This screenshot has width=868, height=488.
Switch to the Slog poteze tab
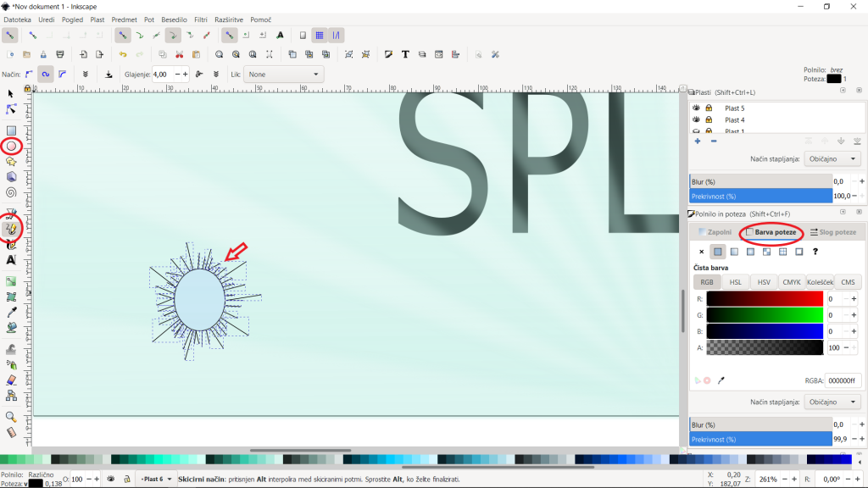(833, 232)
